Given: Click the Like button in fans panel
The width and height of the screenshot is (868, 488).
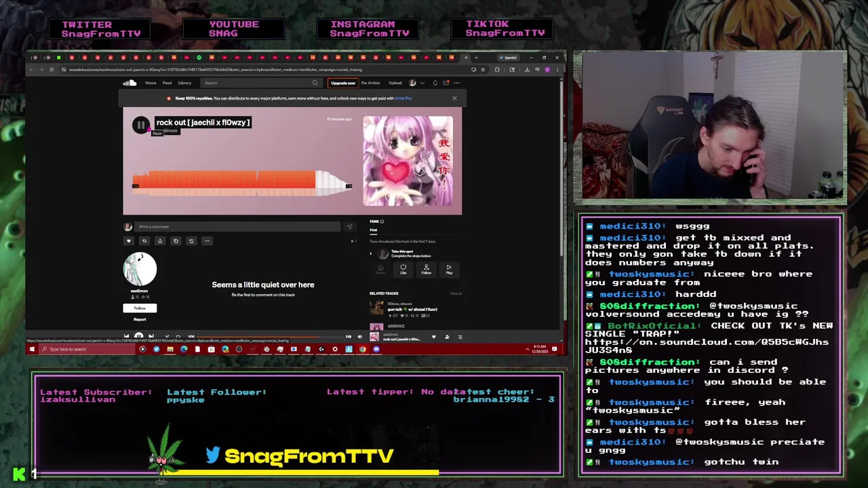Looking at the screenshot, I should coord(403,269).
